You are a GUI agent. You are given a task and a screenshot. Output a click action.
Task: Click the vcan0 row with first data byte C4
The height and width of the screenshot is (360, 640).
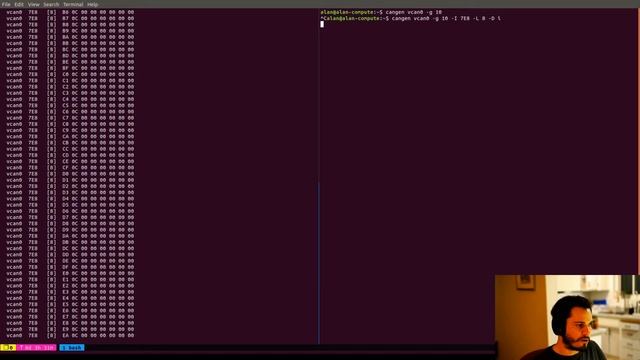pyautogui.click(x=70, y=99)
